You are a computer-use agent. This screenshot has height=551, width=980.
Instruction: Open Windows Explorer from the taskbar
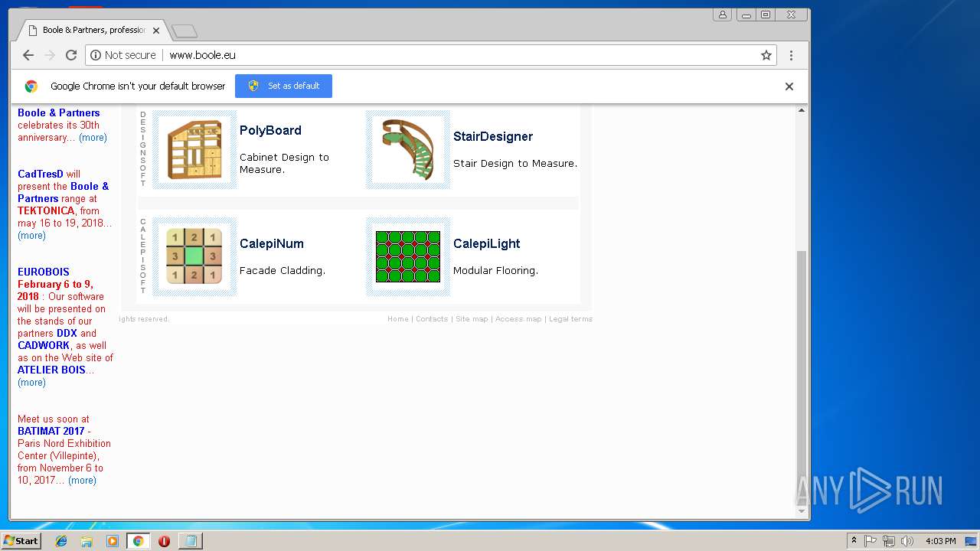(87, 541)
